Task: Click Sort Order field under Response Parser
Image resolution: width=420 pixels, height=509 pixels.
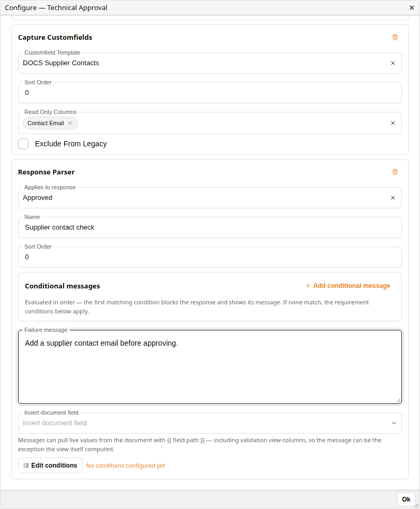Action: (210, 257)
